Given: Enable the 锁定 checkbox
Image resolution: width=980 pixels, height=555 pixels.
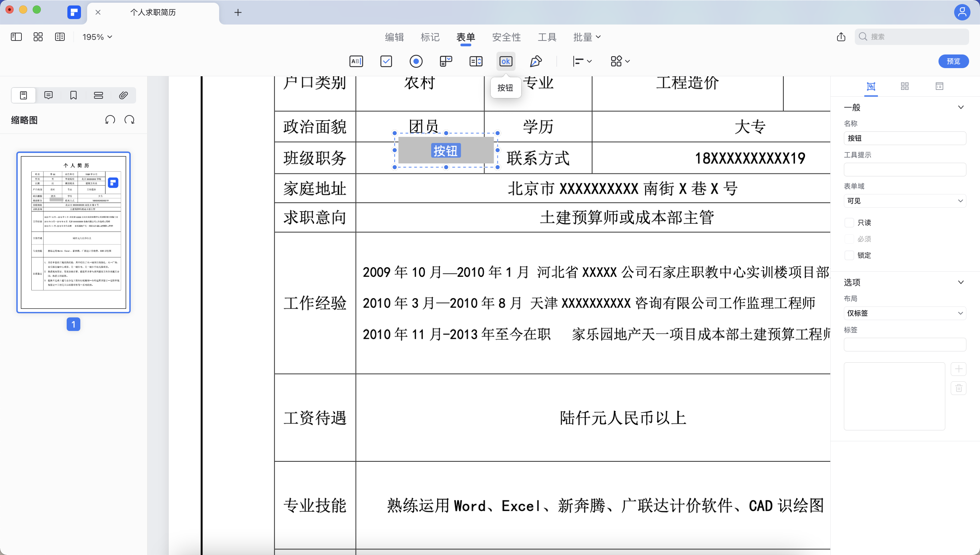Looking at the screenshot, I should click(850, 255).
